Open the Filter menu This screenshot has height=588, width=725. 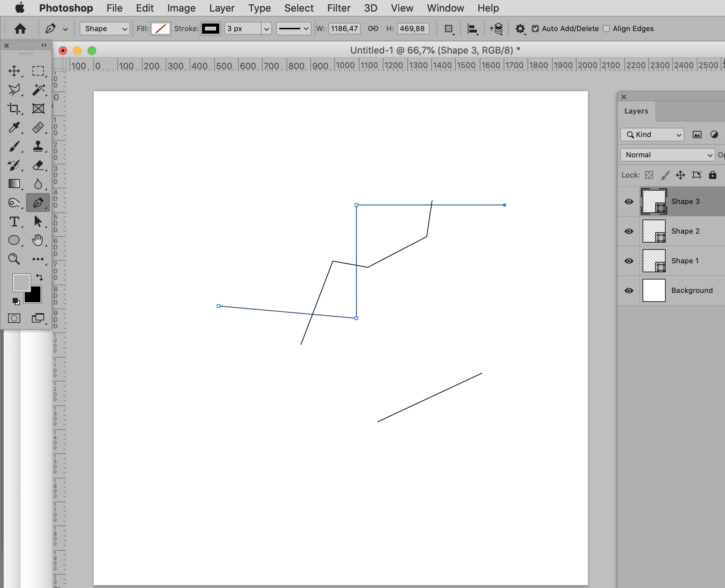point(339,8)
